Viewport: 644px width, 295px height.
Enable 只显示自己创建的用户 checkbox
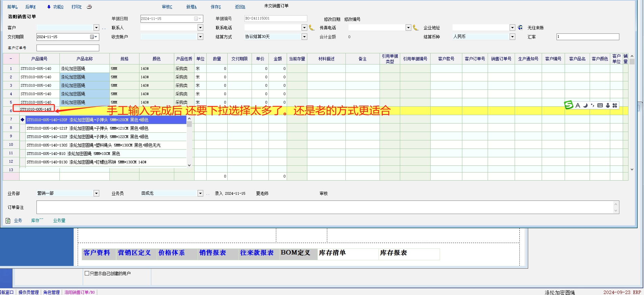[87, 273]
